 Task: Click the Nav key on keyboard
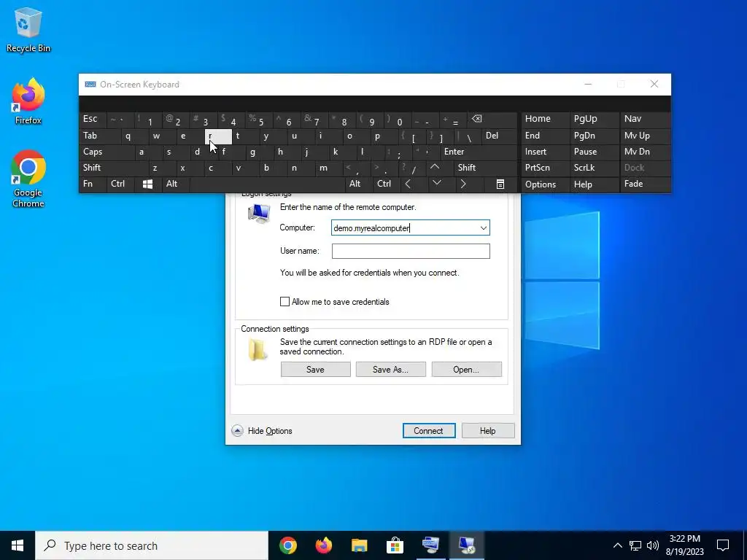[x=645, y=120]
